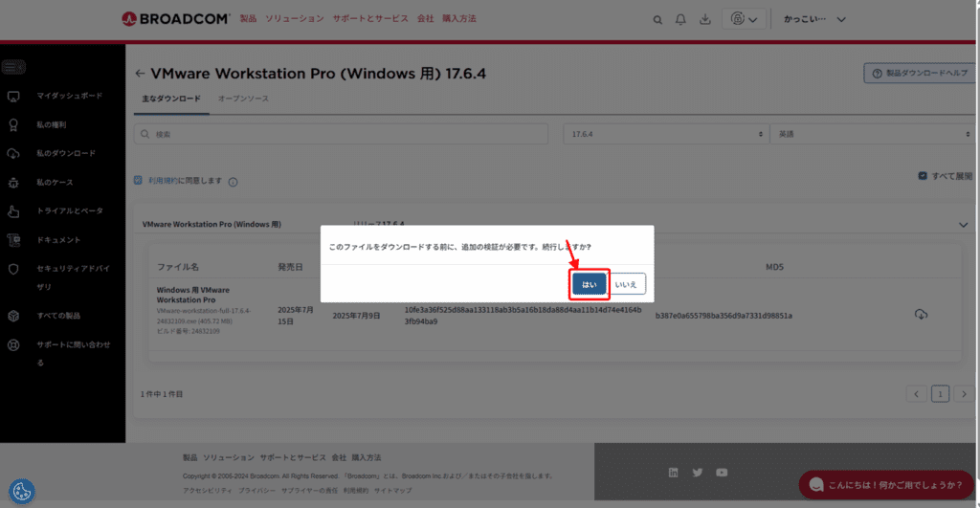The height and width of the screenshot is (508, 980).
Task: Click the 検索 search field
Action: click(x=342, y=134)
